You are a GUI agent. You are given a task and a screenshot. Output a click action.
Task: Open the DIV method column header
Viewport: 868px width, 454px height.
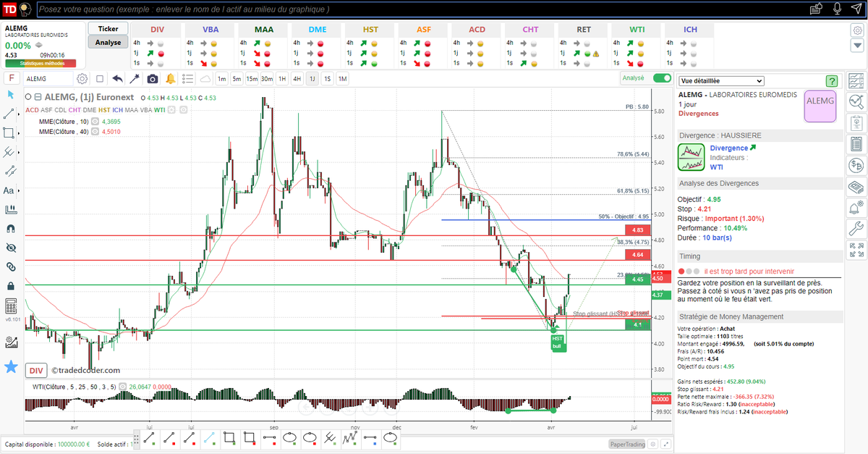(x=157, y=29)
